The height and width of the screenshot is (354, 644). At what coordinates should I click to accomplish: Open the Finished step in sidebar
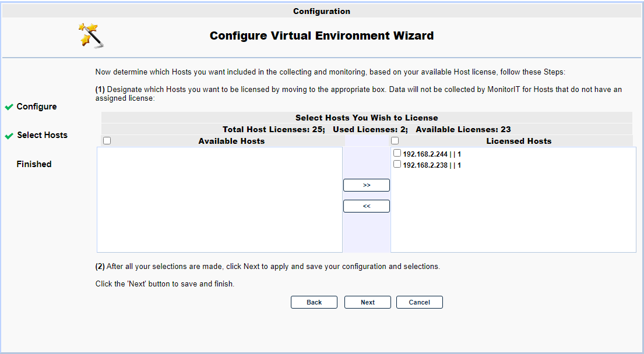(34, 164)
